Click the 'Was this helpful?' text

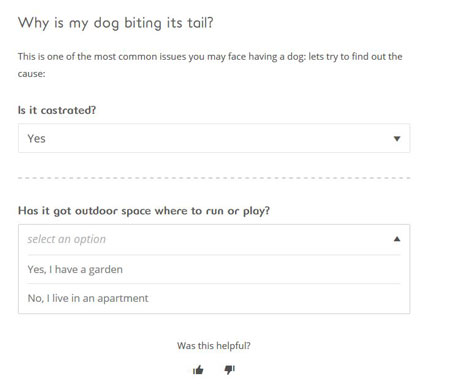[x=214, y=346]
